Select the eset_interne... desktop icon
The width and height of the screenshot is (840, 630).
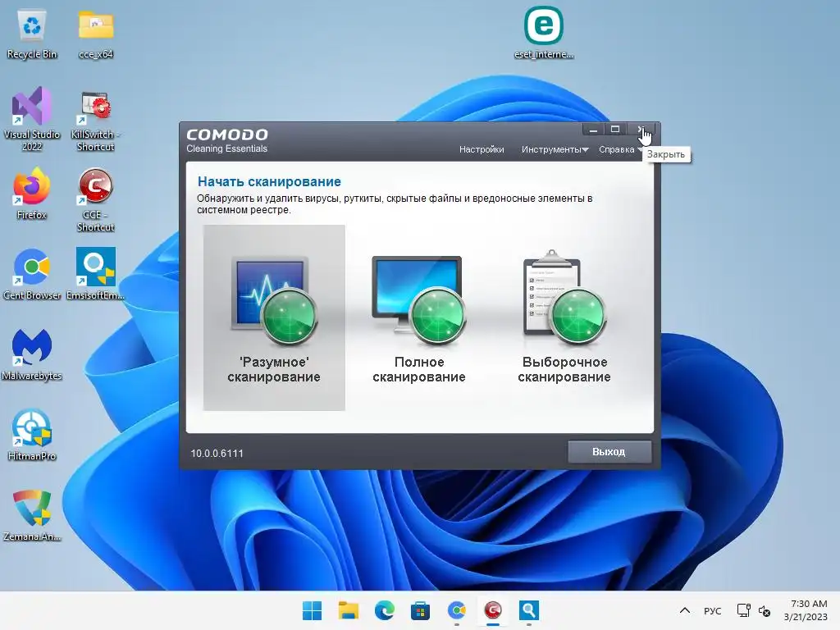544,32
